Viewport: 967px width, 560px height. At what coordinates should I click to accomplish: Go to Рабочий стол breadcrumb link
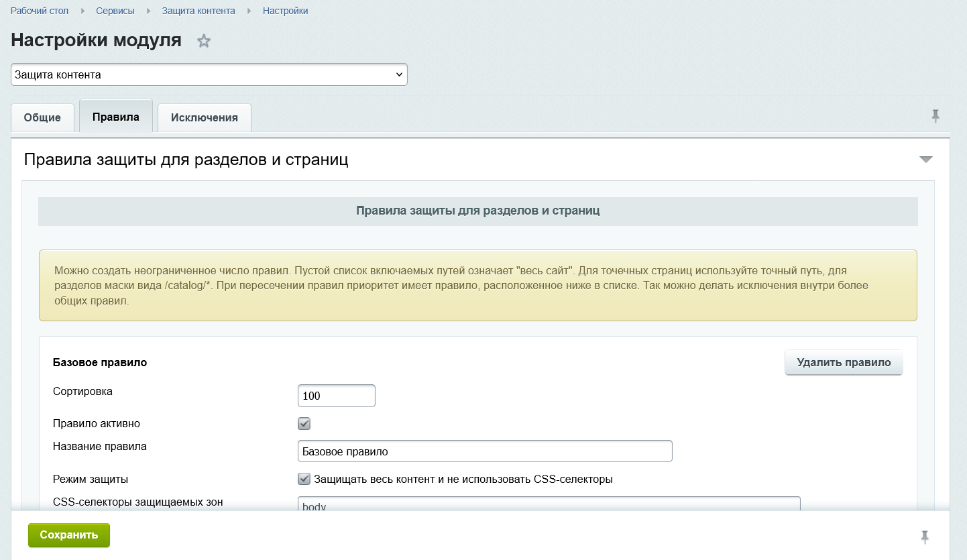click(x=40, y=11)
